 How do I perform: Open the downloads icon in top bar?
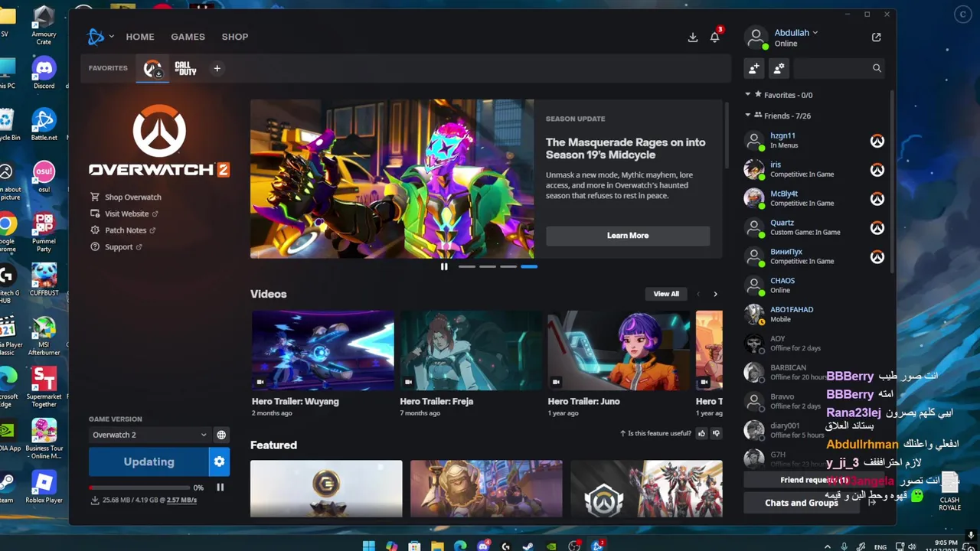(x=693, y=37)
